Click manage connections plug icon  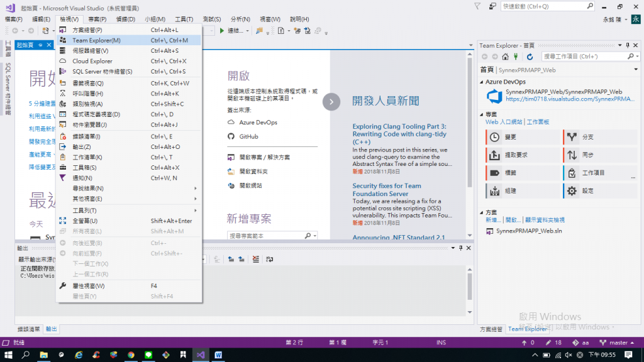click(x=516, y=57)
